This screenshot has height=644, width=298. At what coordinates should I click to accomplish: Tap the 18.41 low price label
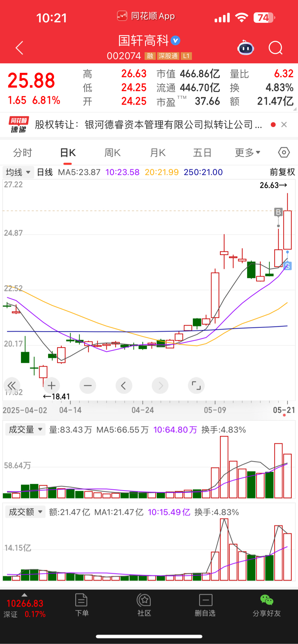click(x=56, y=396)
